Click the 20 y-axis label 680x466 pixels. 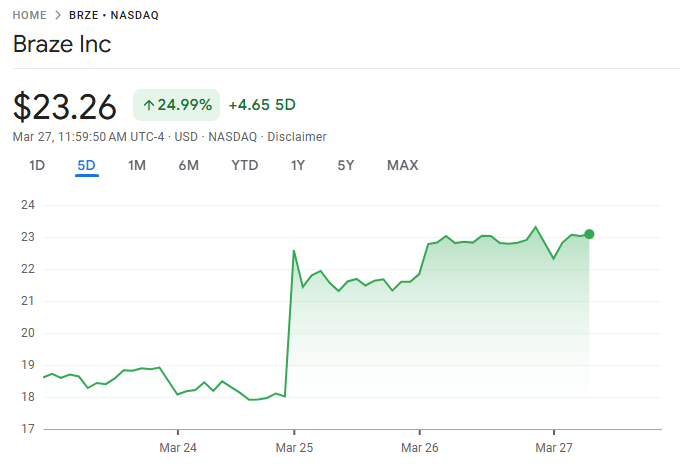click(28, 333)
